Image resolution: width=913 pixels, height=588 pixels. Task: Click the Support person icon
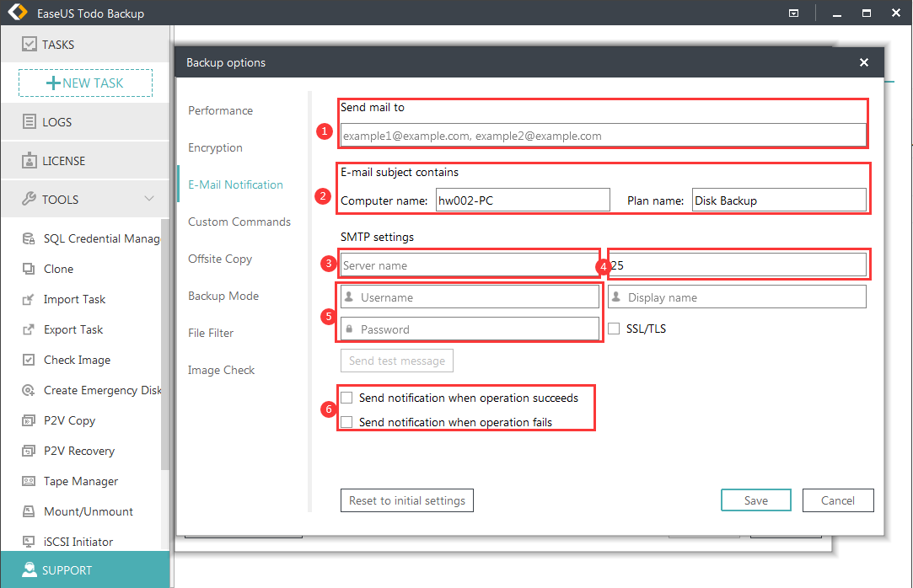click(x=30, y=570)
